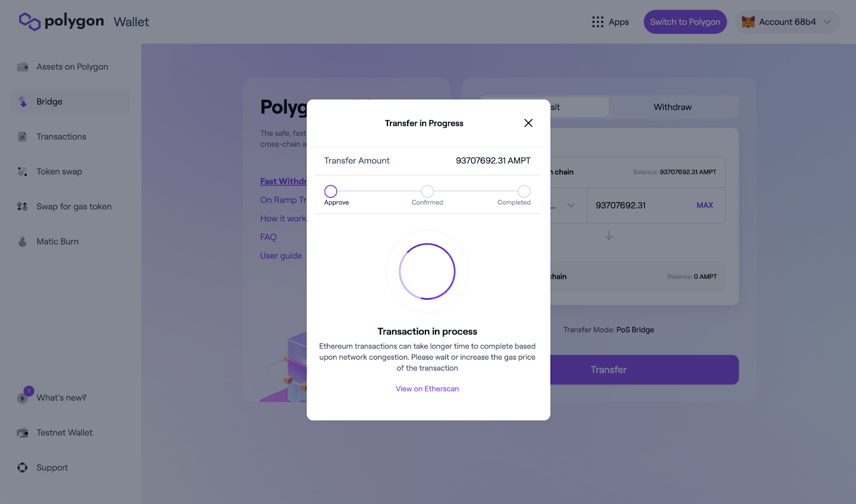Click the circular transaction progress spinner
The height and width of the screenshot is (504, 856).
[427, 272]
